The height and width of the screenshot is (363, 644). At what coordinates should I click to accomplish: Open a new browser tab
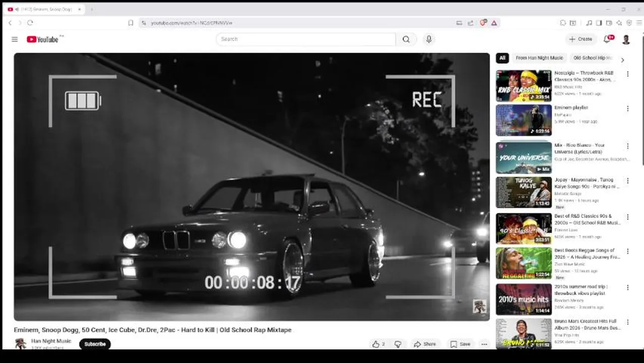click(x=92, y=9)
